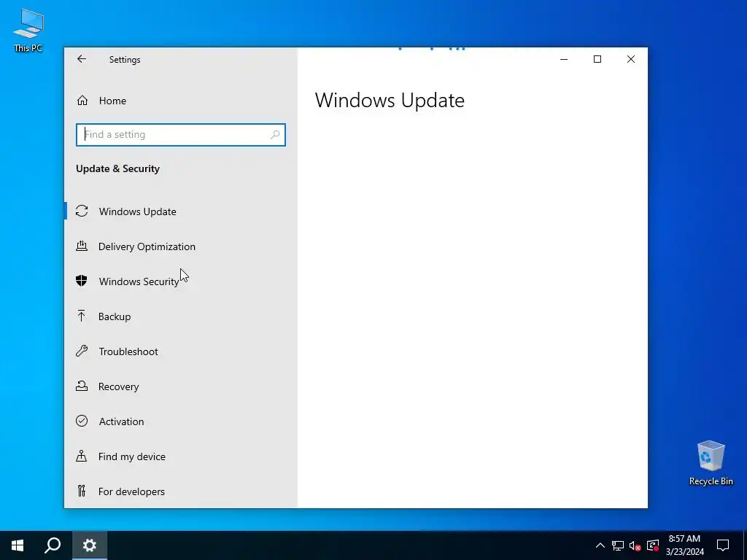Focus the Find a setting search box
747x560 pixels.
click(181, 135)
